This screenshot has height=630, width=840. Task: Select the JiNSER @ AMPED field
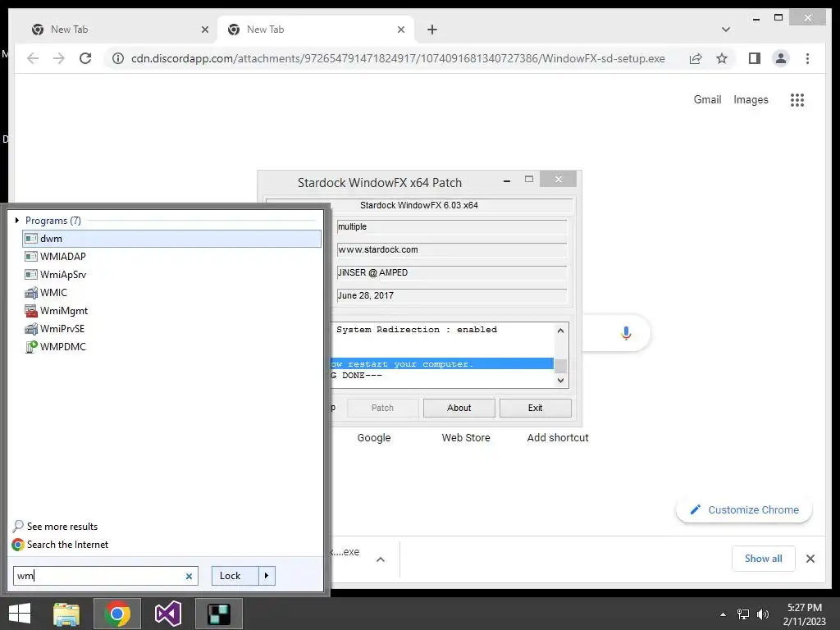(x=451, y=273)
